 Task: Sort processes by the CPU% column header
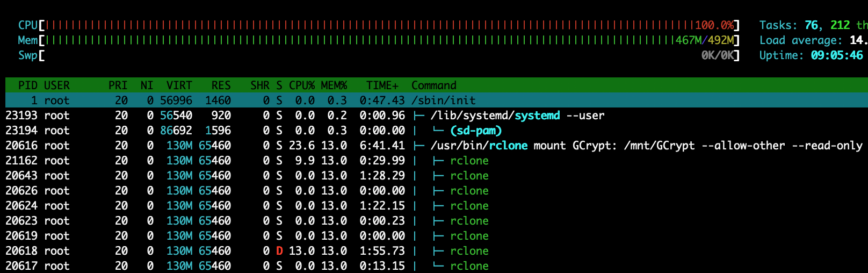click(302, 85)
